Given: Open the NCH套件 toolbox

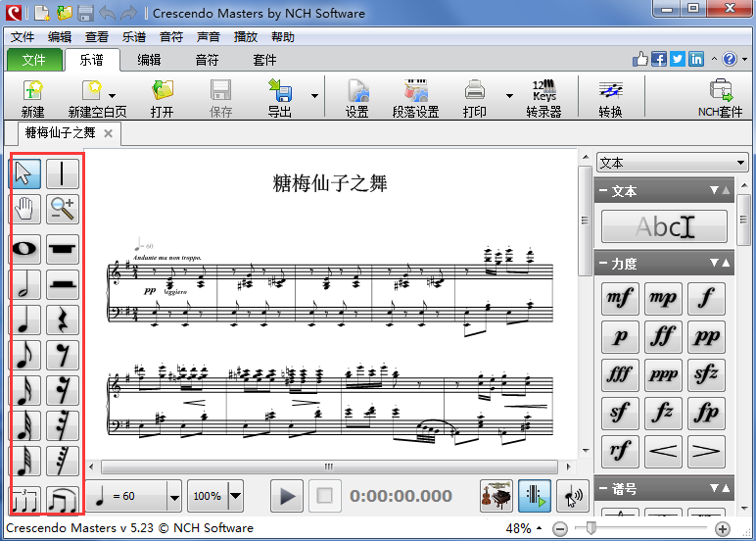Looking at the screenshot, I should click(721, 98).
